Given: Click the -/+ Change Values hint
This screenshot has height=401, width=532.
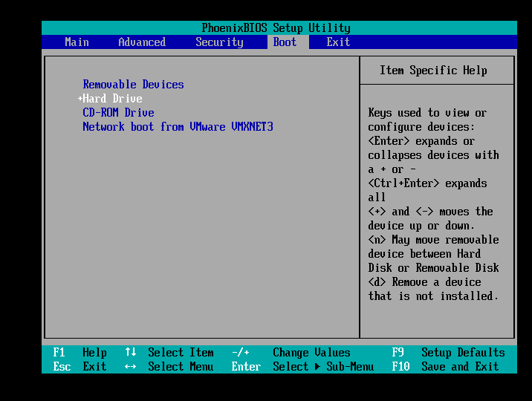Looking at the screenshot, I should pos(291,353).
